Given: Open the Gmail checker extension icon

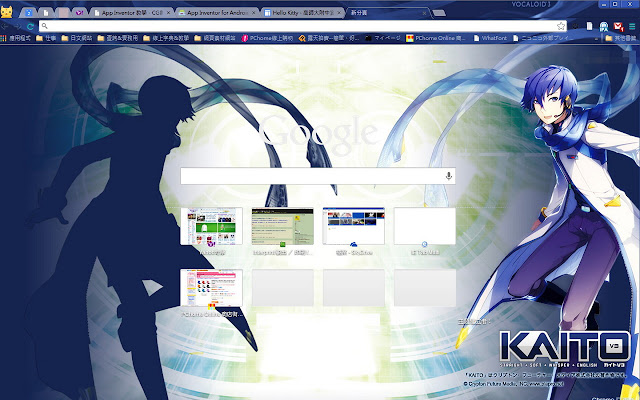Looking at the screenshot, I should pos(619,27).
